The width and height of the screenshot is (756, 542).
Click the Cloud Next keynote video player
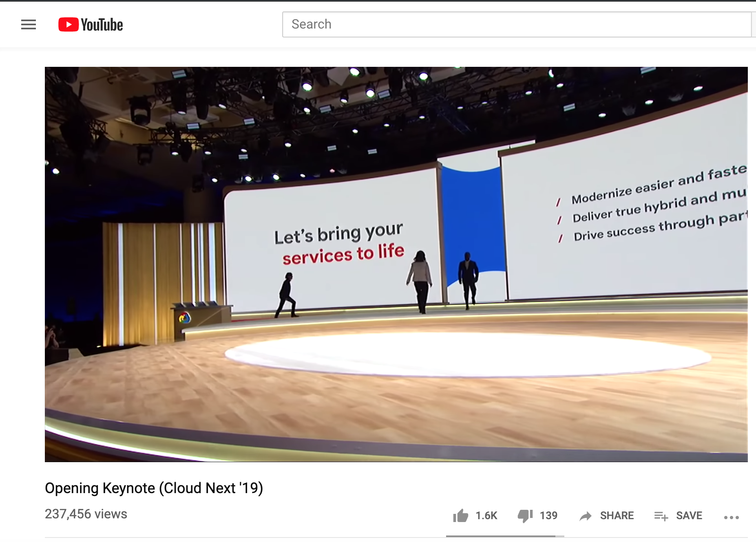point(396,264)
